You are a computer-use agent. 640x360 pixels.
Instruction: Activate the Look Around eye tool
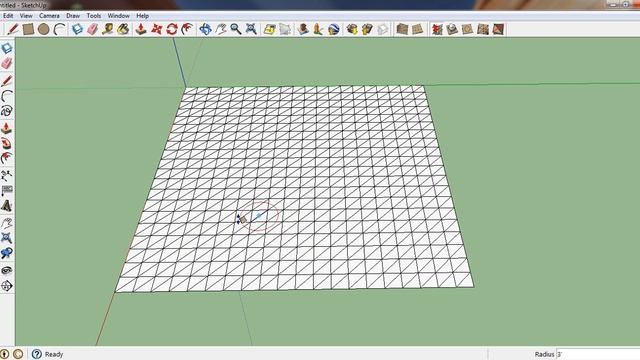[7, 271]
